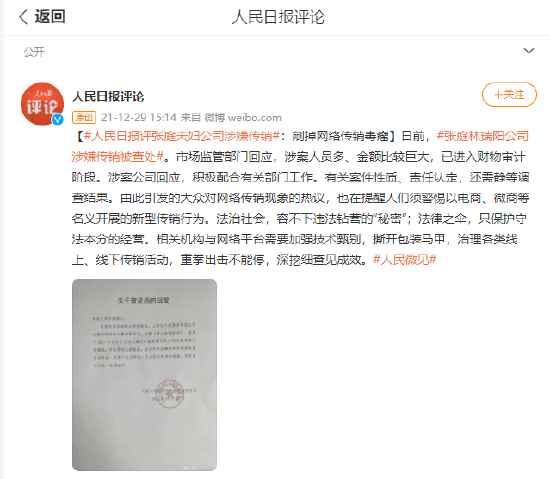View the attached document image
The width and height of the screenshot is (550, 479).
coord(144,375)
